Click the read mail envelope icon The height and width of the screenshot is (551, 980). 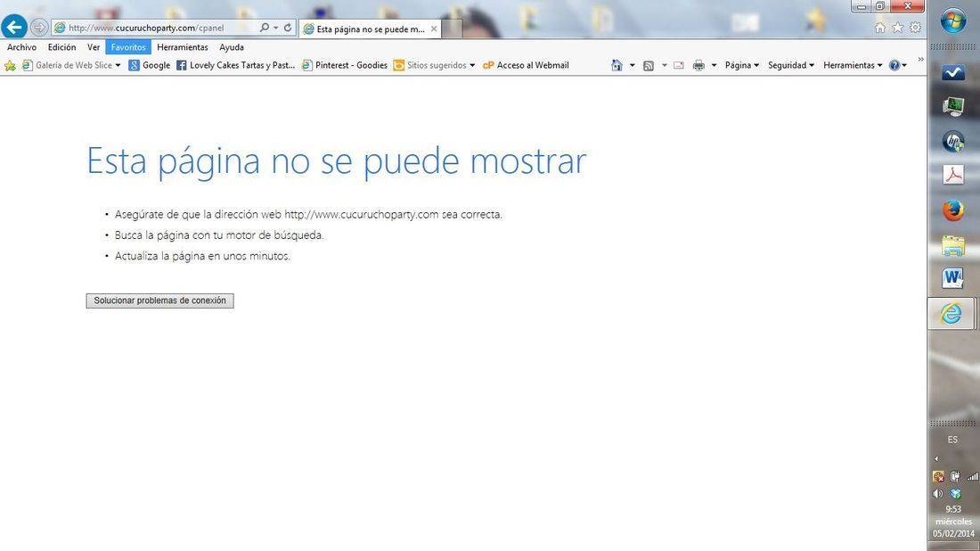point(679,65)
